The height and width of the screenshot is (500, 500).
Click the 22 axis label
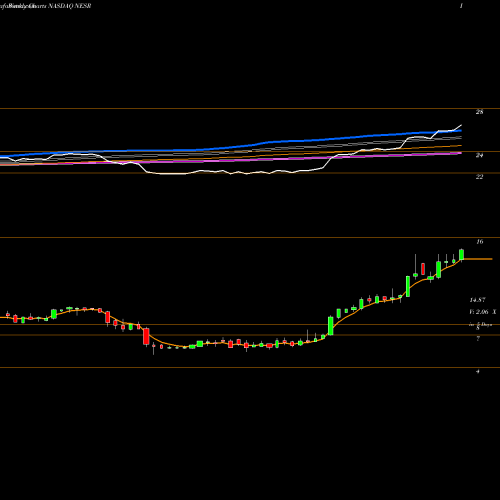pyautogui.click(x=479, y=177)
